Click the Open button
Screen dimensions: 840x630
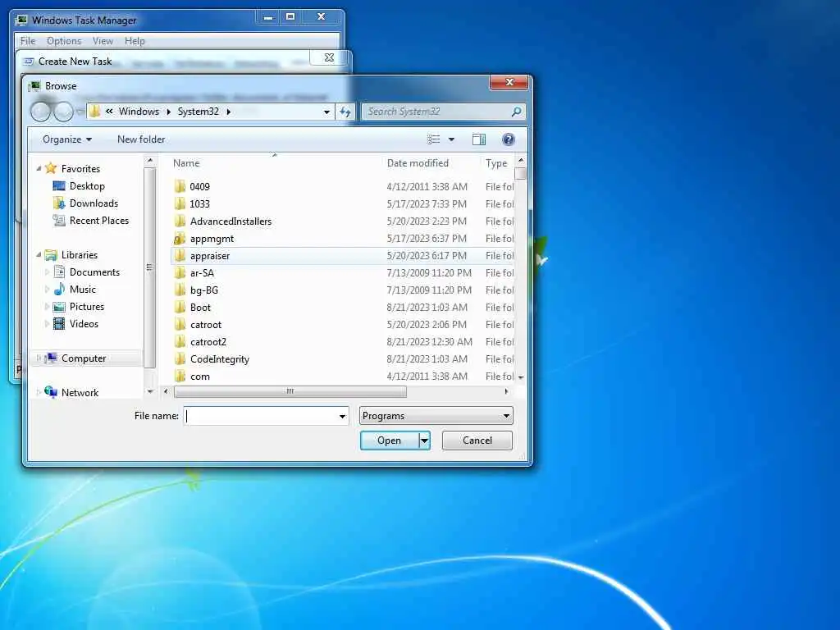[x=390, y=441]
